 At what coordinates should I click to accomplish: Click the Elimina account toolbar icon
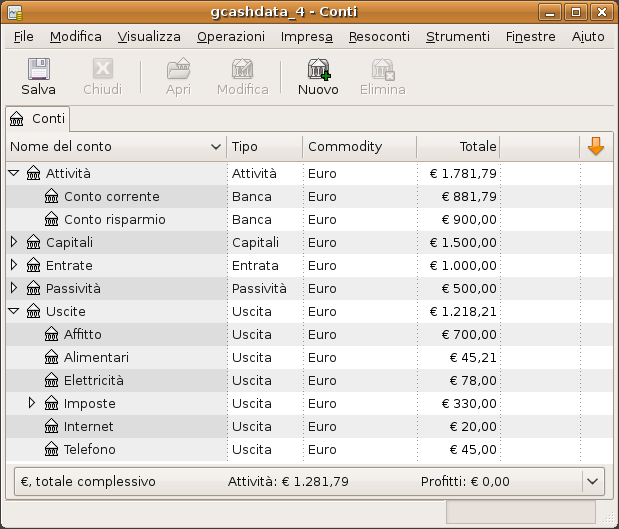tap(383, 69)
